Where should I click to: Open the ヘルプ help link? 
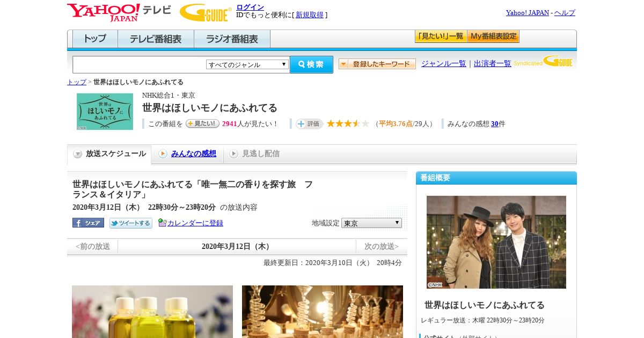coord(565,12)
